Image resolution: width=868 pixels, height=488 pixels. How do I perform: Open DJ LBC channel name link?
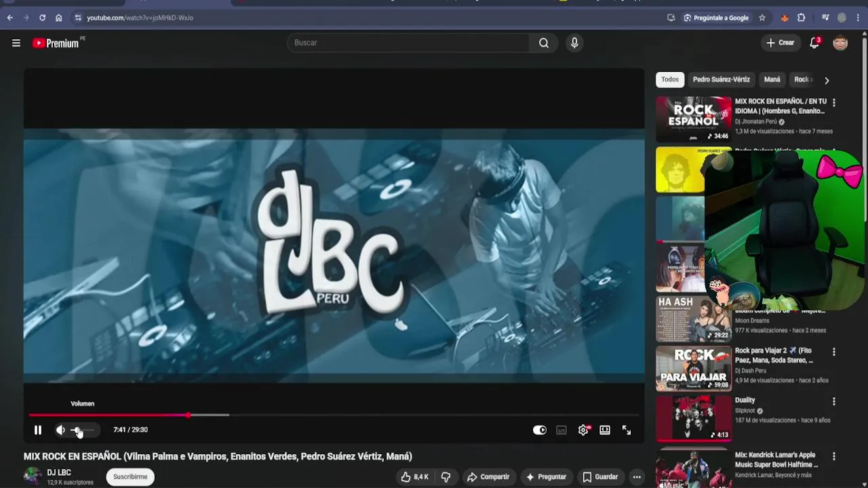click(59, 472)
